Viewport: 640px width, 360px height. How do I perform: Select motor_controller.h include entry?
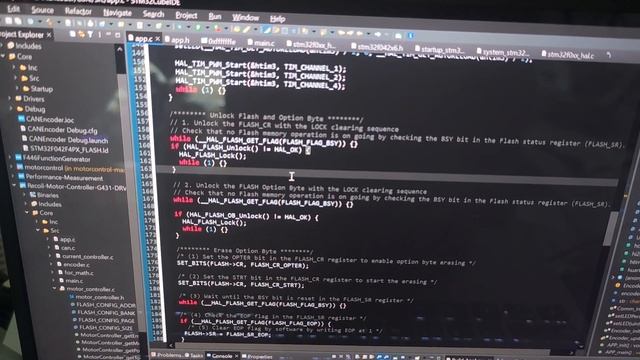tap(98, 297)
